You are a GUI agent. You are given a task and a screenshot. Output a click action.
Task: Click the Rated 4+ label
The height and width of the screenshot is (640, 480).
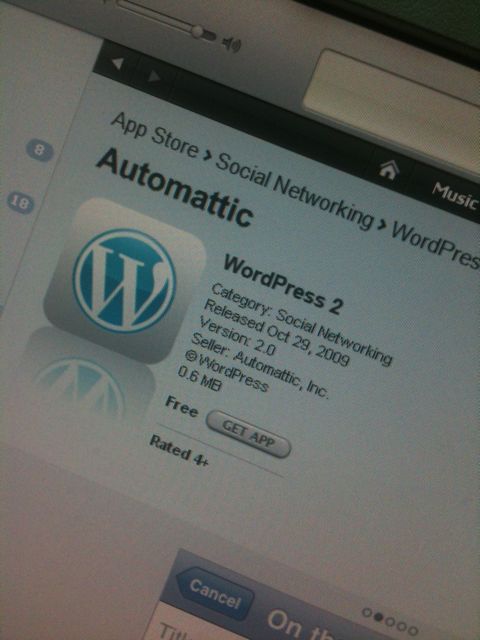[x=179, y=451]
